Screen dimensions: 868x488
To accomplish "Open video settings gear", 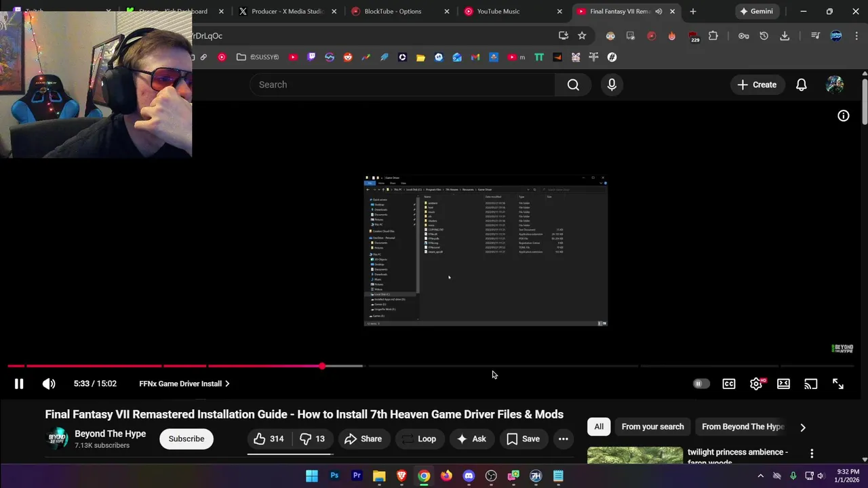I will (x=756, y=384).
